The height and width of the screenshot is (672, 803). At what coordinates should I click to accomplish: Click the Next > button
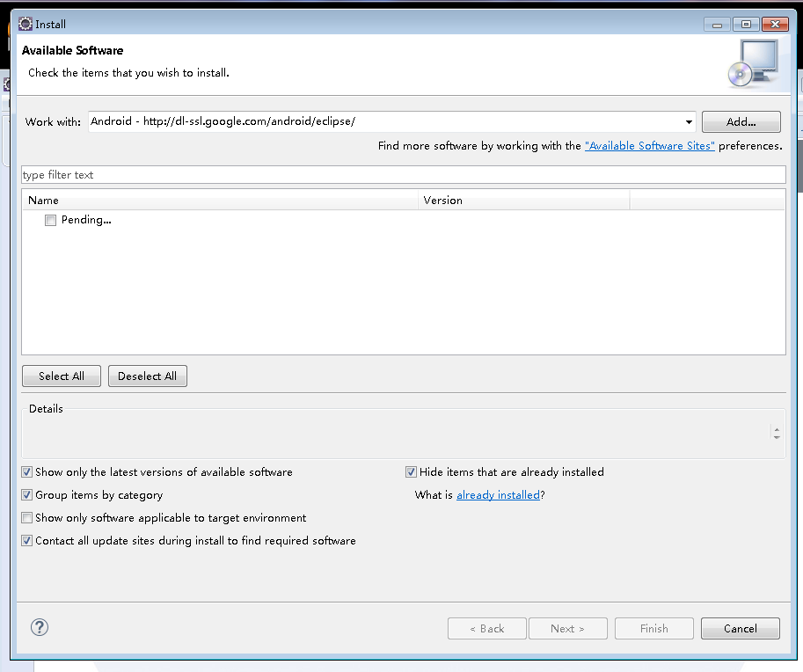click(568, 629)
